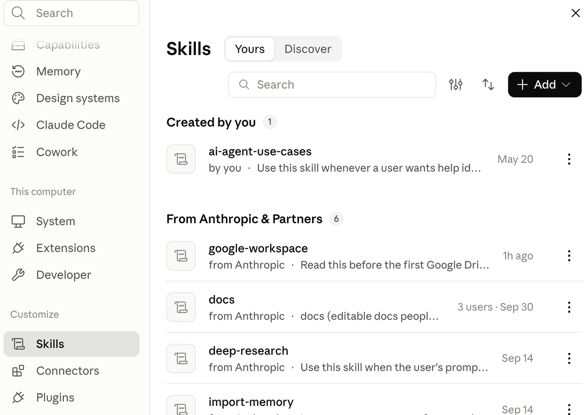Focus the skills Search box
Viewport: 585px width, 415px height.
tap(332, 85)
